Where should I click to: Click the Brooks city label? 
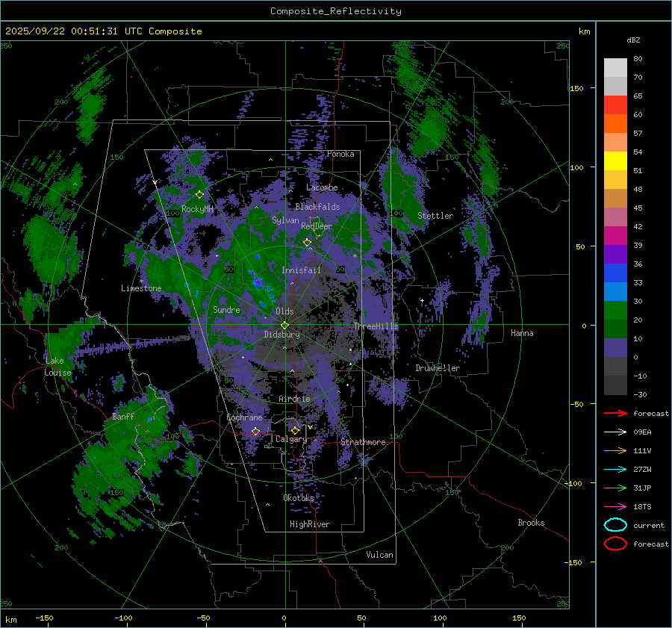coord(531,523)
